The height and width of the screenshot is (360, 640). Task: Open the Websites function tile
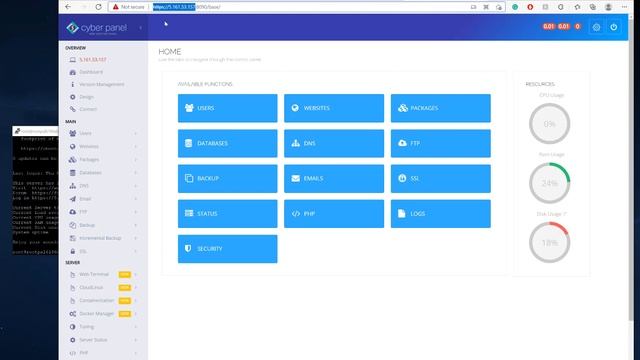[334, 108]
